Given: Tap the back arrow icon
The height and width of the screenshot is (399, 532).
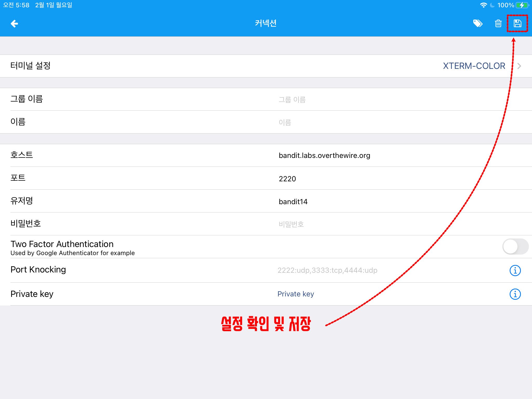Looking at the screenshot, I should click(14, 24).
